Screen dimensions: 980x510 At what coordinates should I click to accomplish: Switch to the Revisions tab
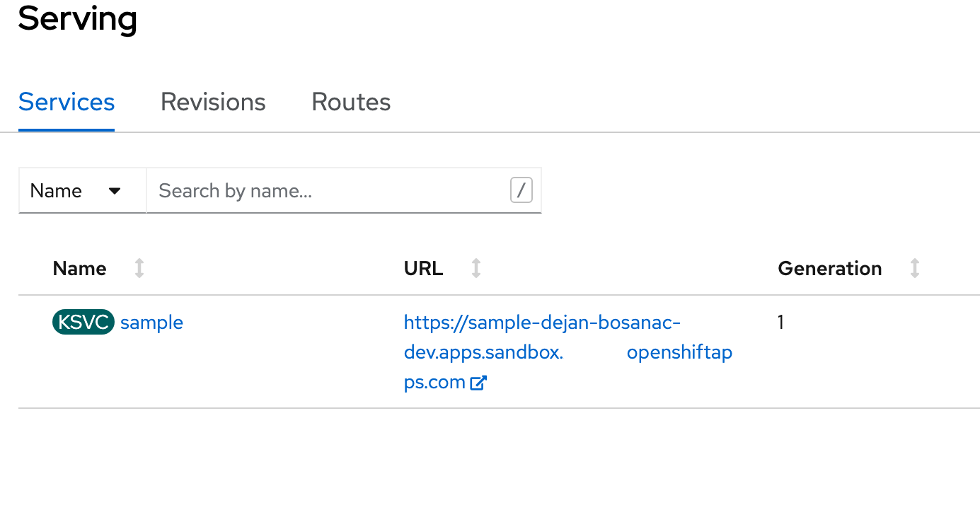(213, 102)
